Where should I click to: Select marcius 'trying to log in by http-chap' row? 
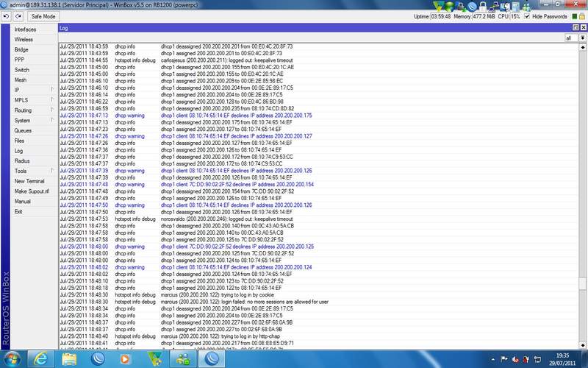[319, 336]
